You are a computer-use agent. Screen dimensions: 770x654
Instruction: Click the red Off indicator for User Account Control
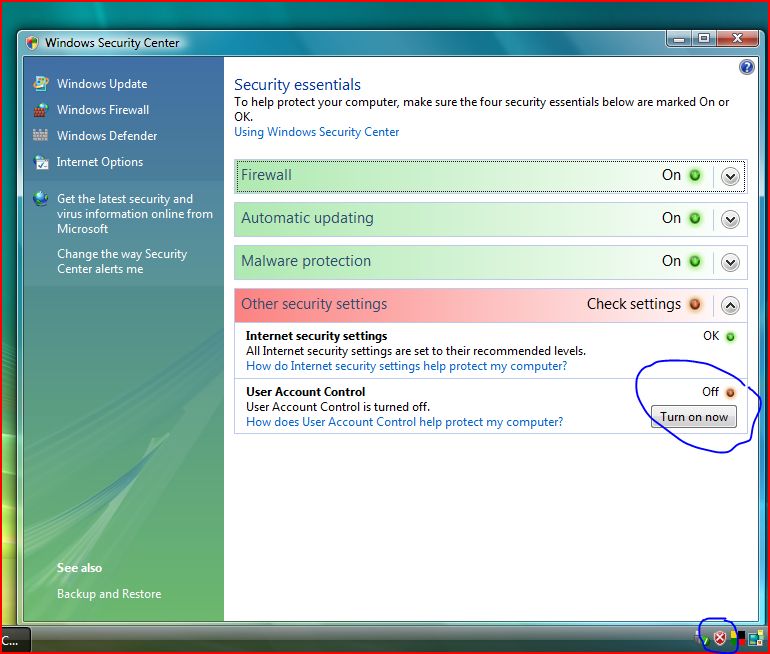coord(730,393)
